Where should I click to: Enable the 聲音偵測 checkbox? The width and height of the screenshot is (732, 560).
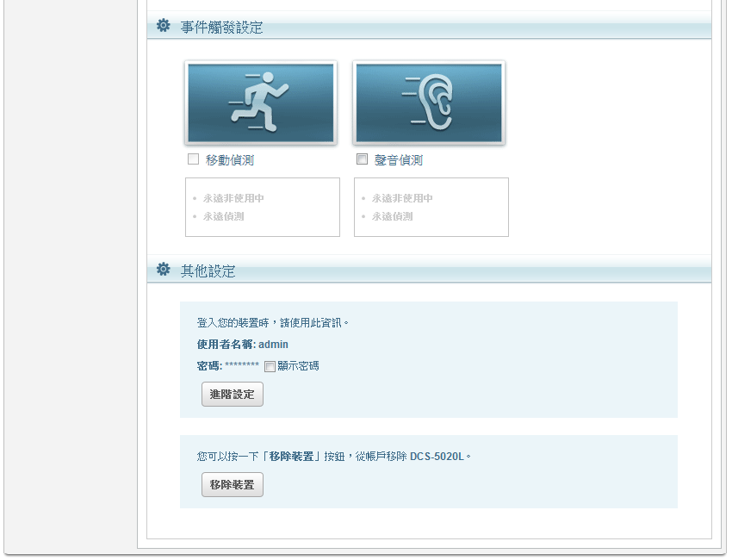pyautogui.click(x=362, y=159)
